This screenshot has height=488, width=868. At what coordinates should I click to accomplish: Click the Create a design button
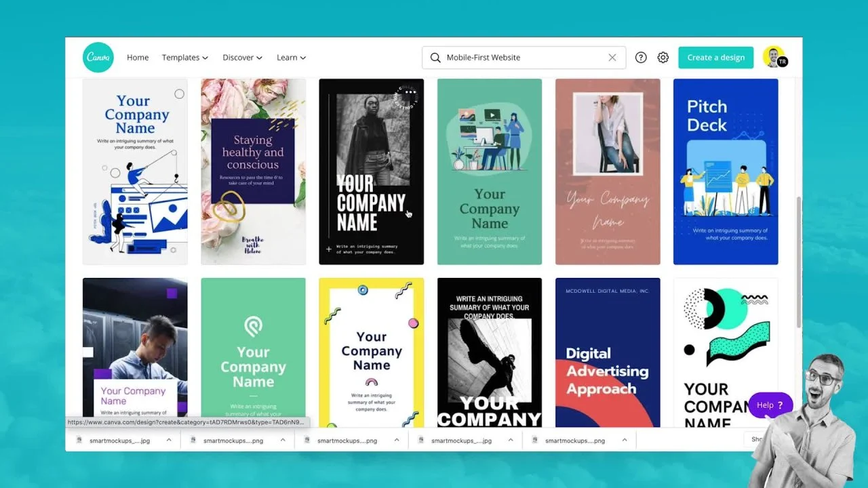(716, 58)
